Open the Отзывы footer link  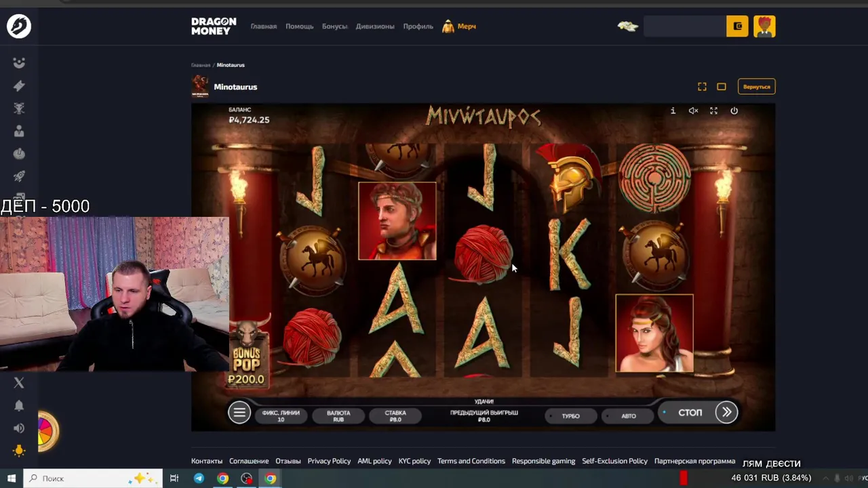(288, 461)
